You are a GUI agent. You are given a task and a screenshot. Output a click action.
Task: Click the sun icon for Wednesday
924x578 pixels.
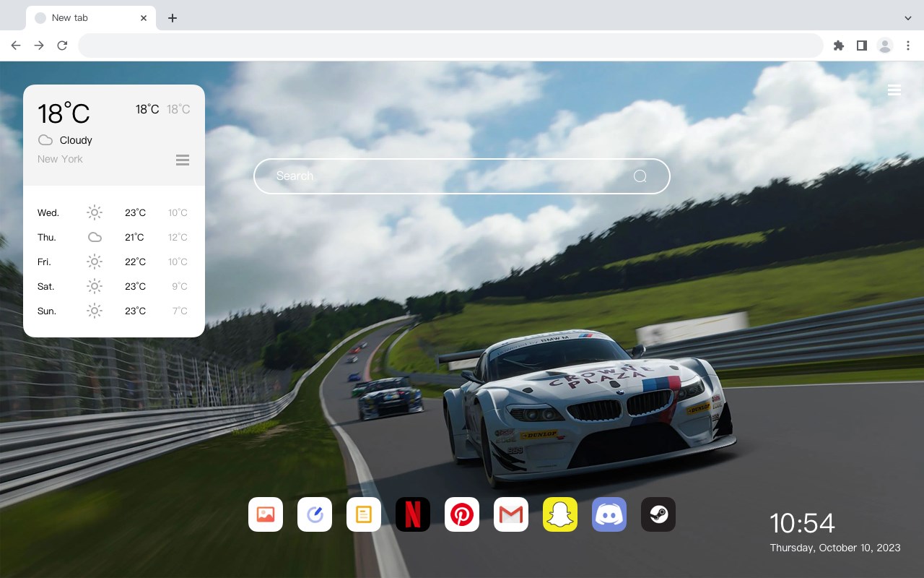tap(95, 212)
